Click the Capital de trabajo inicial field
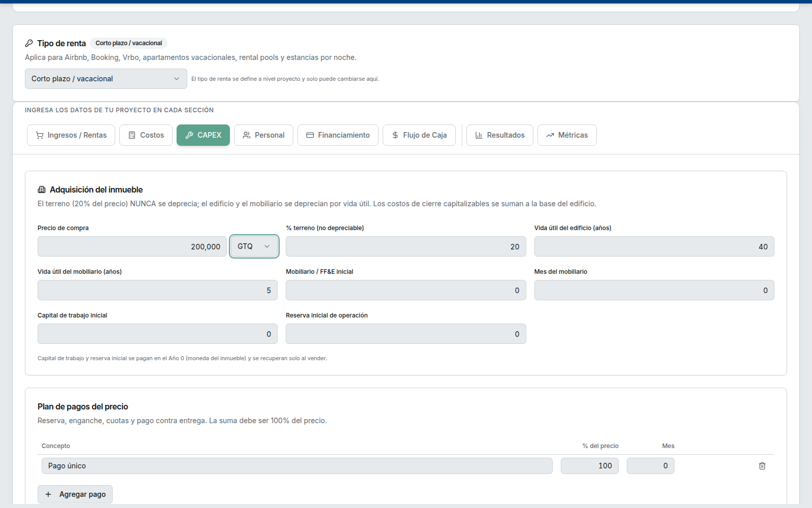 click(157, 334)
